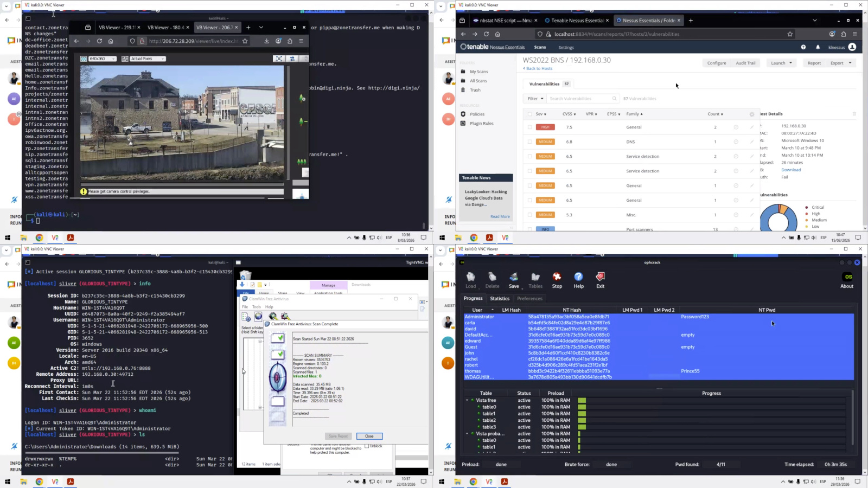Open Policies in the Nessus sidebar
The image size is (868, 488).
tap(477, 114)
